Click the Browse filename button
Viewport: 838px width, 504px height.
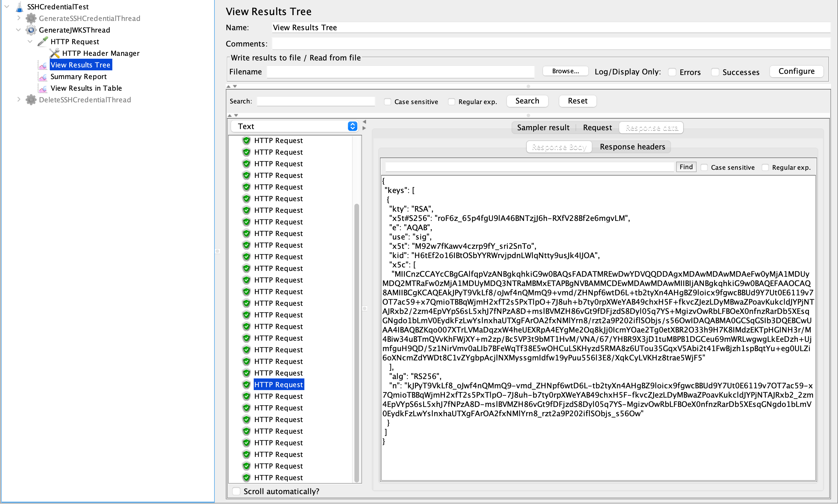coord(563,71)
